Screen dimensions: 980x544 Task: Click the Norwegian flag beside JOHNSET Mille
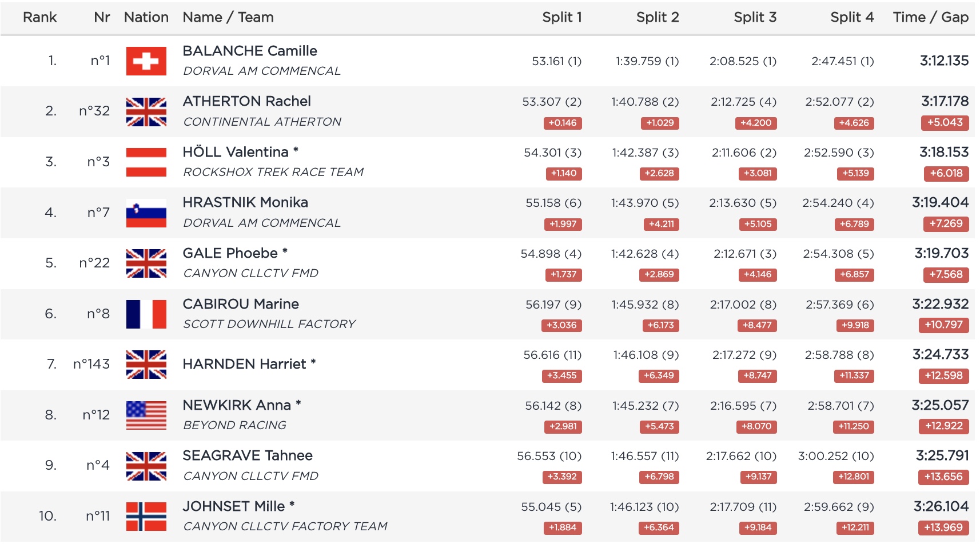click(x=146, y=516)
